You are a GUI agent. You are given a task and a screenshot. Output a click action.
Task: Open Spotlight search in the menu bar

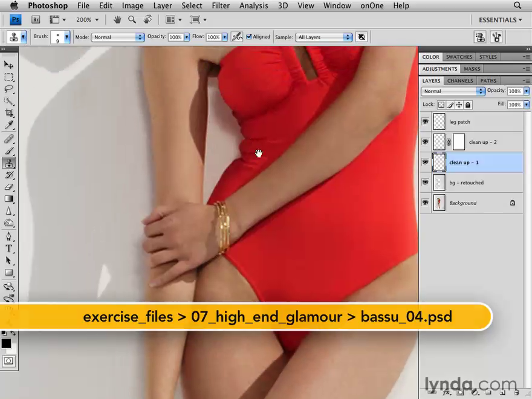pyautogui.click(x=517, y=5)
